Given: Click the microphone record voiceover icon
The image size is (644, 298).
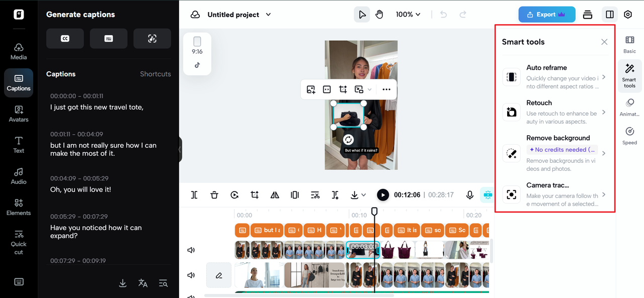Looking at the screenshot, I should [x=469, y=195].
